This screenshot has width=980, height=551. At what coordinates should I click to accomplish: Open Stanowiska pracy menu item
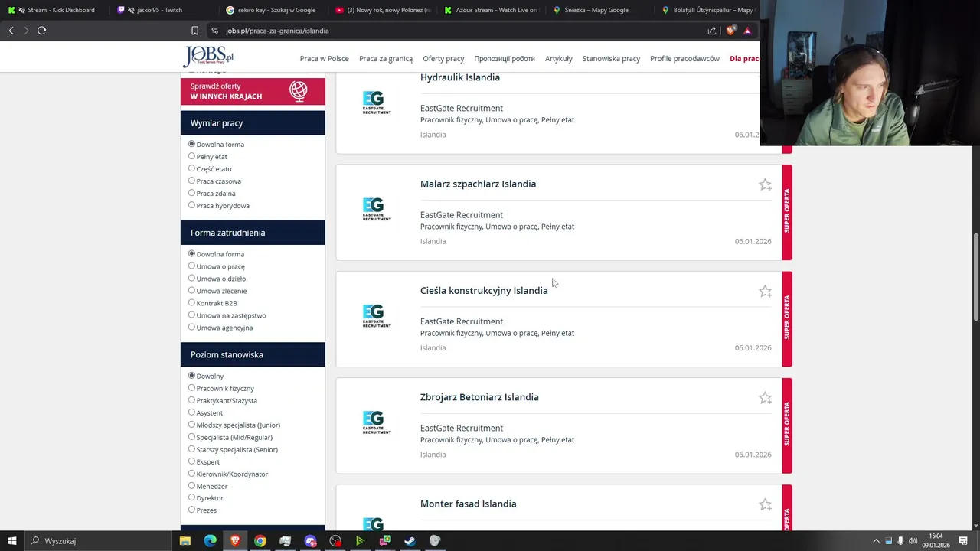611,59
